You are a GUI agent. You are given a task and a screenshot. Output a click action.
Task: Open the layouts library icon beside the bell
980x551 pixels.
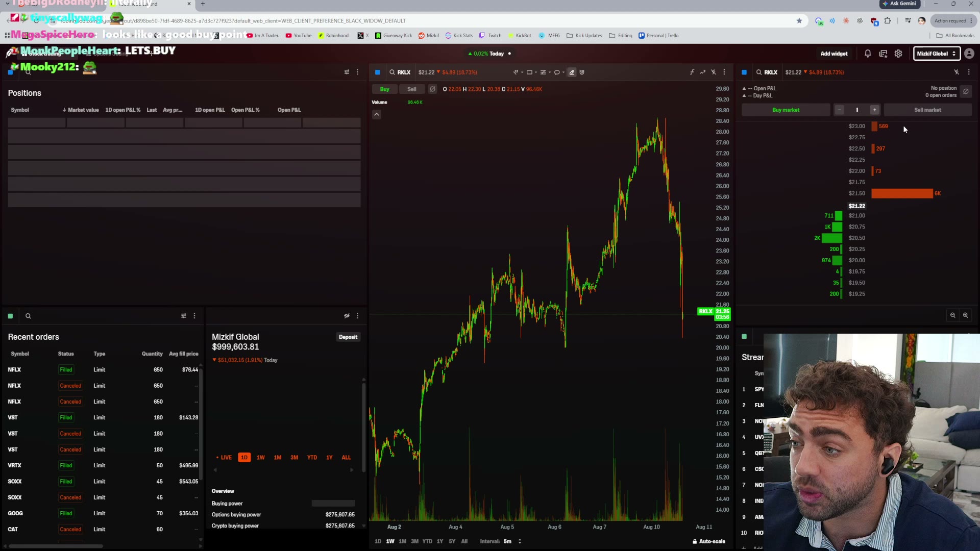pos(883,54)
